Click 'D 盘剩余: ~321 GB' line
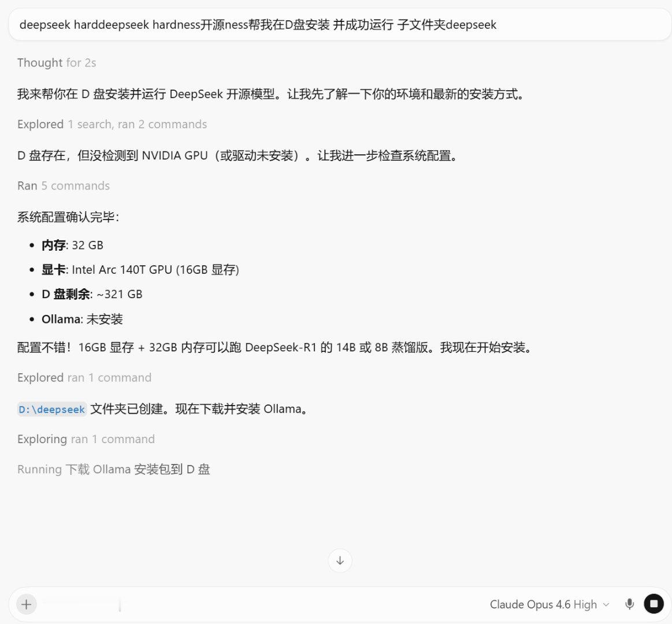Screen dimensions: 672x624 tap(92, 294)
